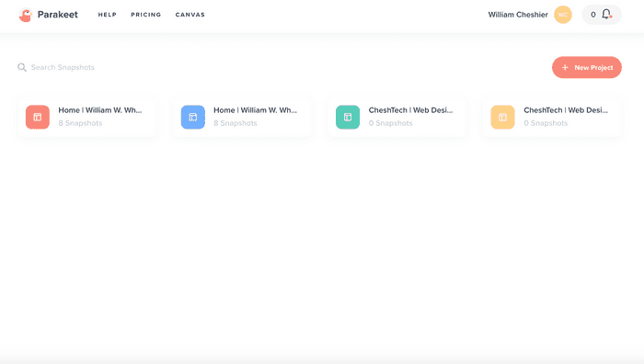Open the PRICING menu item
The width and height of the screenshot is (644, 364).
(145, 15)
